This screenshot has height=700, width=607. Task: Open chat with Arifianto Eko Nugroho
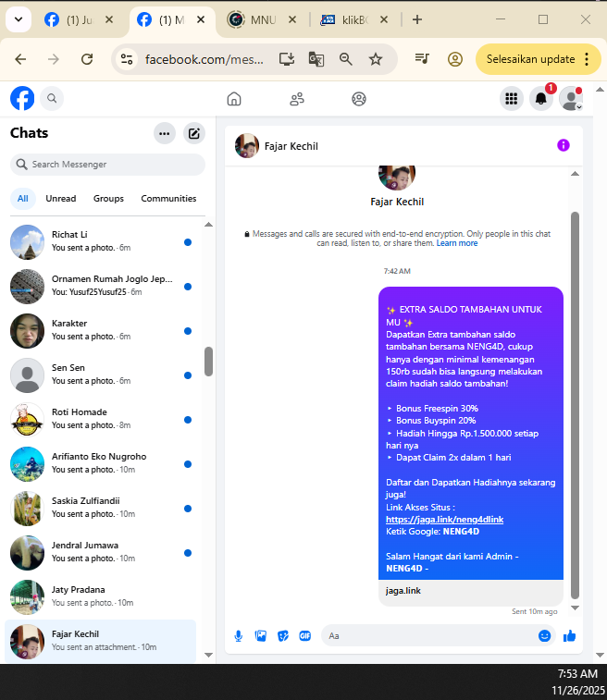(x=103, y=463)
